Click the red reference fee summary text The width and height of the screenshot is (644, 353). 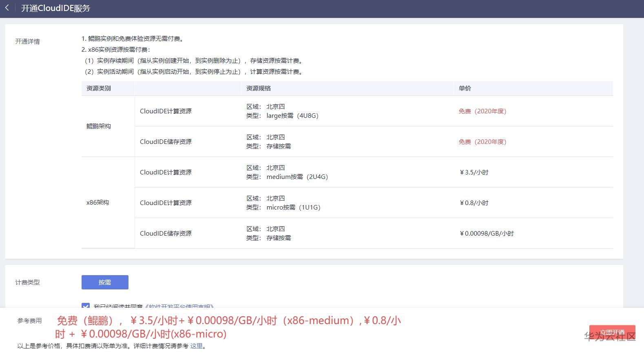tap(228, 327)
